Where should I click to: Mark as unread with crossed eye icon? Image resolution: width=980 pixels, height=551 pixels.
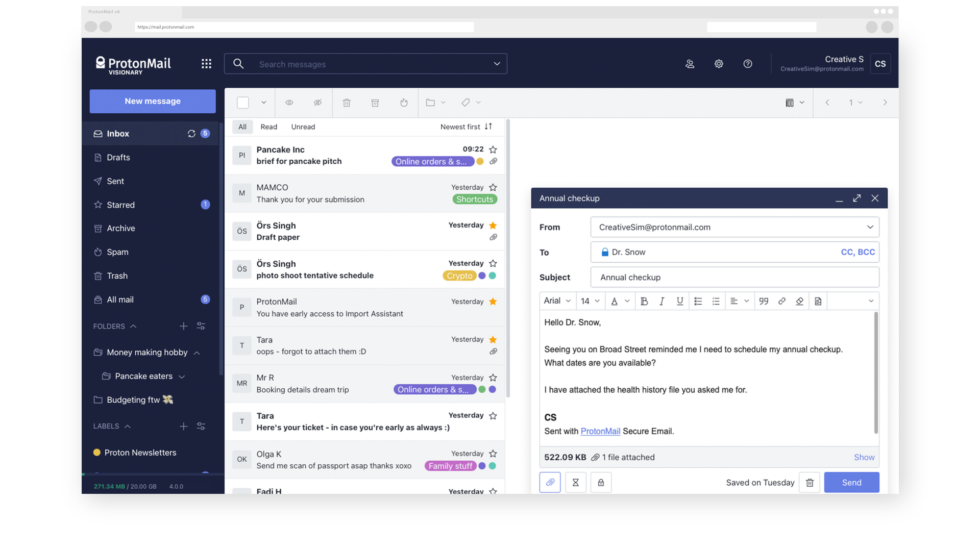[317, 103]
